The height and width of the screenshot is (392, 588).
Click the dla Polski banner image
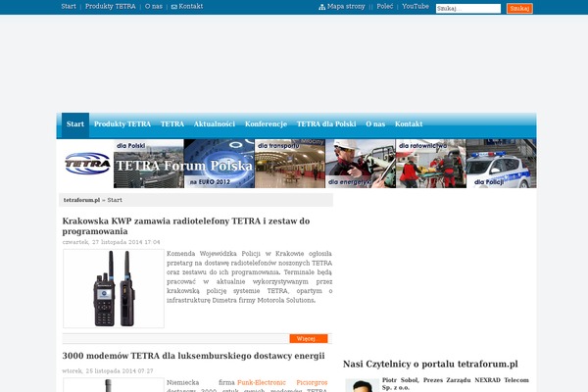149,164
